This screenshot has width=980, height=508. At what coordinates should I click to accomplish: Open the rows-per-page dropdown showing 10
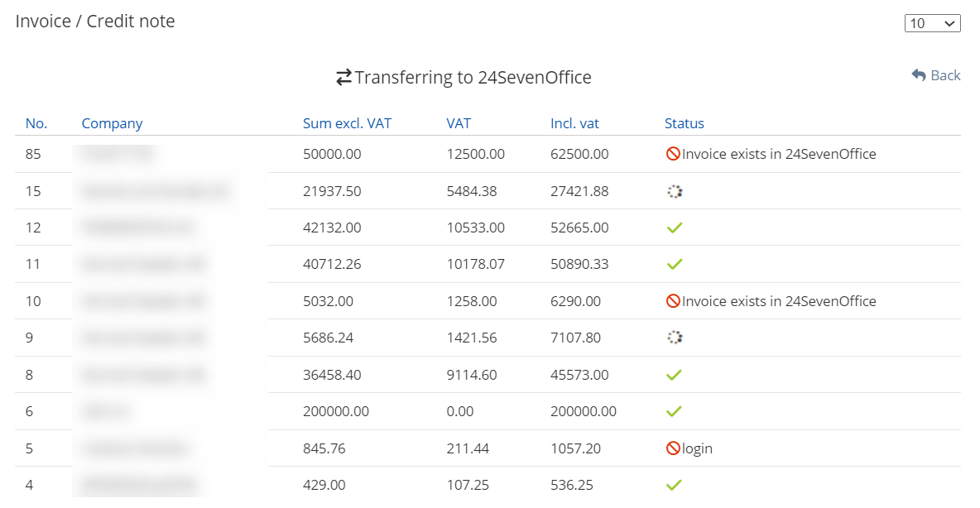tap(932, 23)
